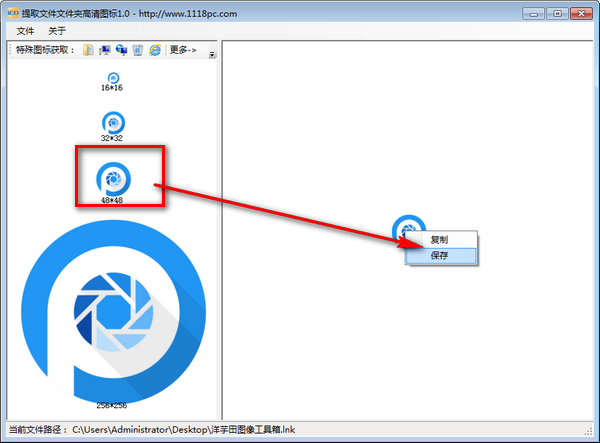Screen dimensions: 600x443
Task: Click the folder icon in the toolbar
Action: click(x=89, y=49)
